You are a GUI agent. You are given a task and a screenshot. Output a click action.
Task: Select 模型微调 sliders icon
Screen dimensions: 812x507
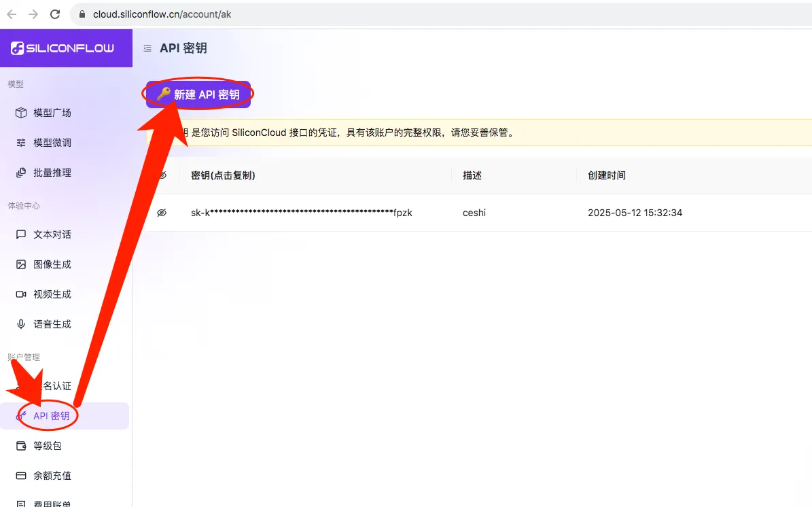pyautogui.click(x=20, y=143)
